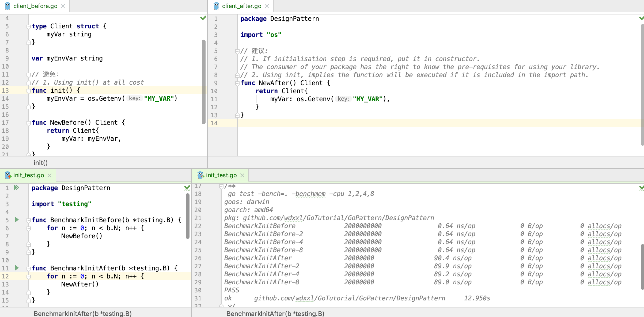The height and width of the screenshot is (317, 644).
Task: Collapse func NewAfter() fold marker
Action: [237, 83]
